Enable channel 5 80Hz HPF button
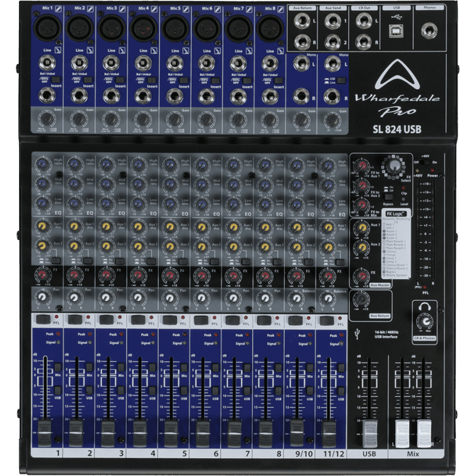The image size is (476, 476). pyautogui.click(x=183, y=80)
